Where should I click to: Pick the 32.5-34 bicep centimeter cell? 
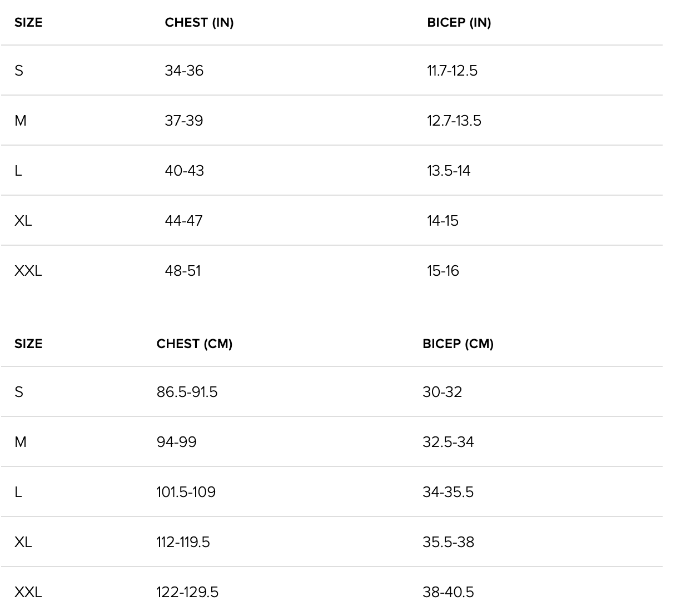tap(448, 442)
